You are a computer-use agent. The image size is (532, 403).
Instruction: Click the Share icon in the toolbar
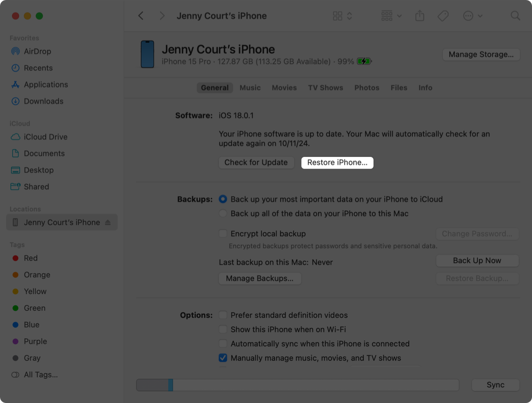coord(420,16)
